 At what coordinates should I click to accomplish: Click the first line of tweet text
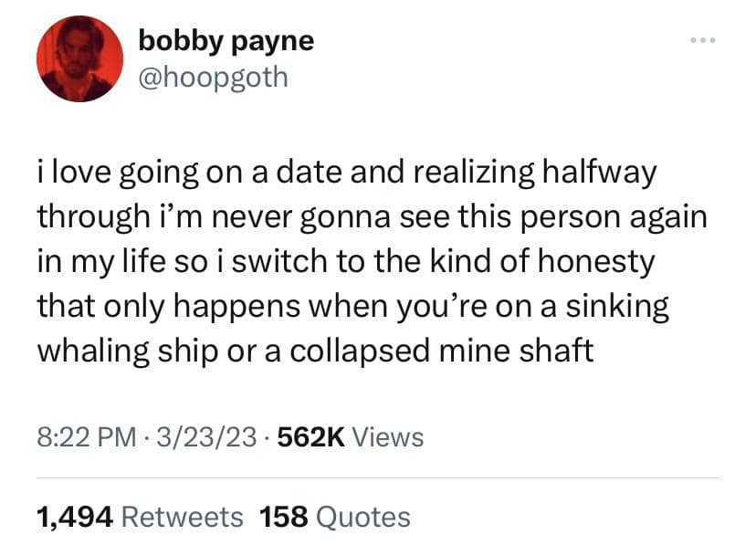tap(346, 174)
